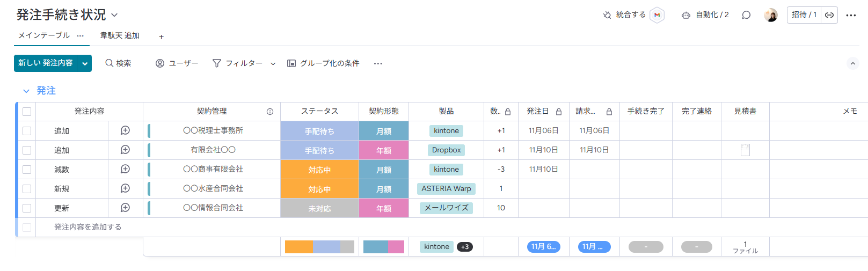Click the orange 対応中 status for 〇〇商事有限会社
Screen dimensions: 868x271
pyautogui.click(x=319, y=170)
